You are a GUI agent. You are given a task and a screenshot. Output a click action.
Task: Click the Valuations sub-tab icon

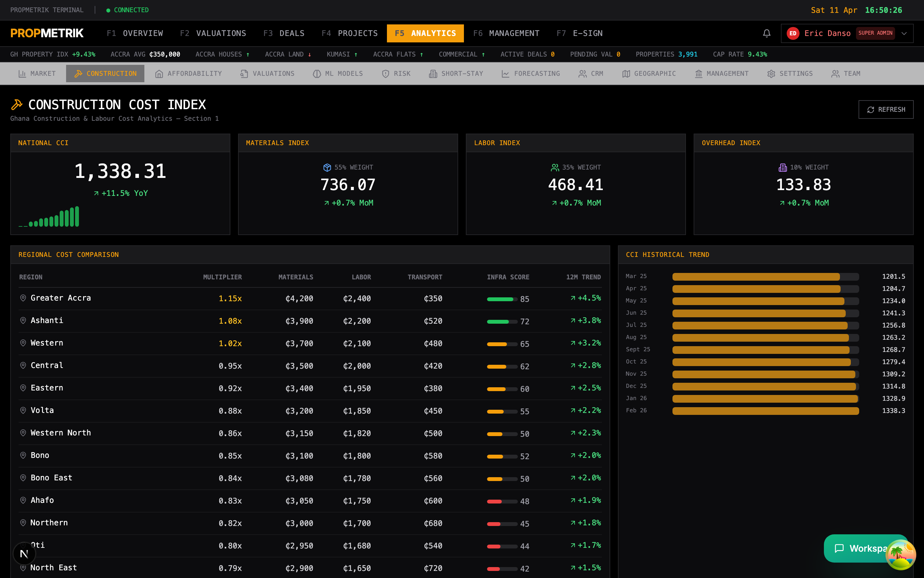244,74
